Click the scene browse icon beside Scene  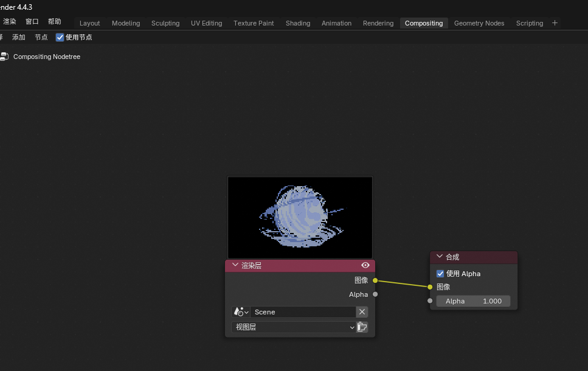[241, 312]
